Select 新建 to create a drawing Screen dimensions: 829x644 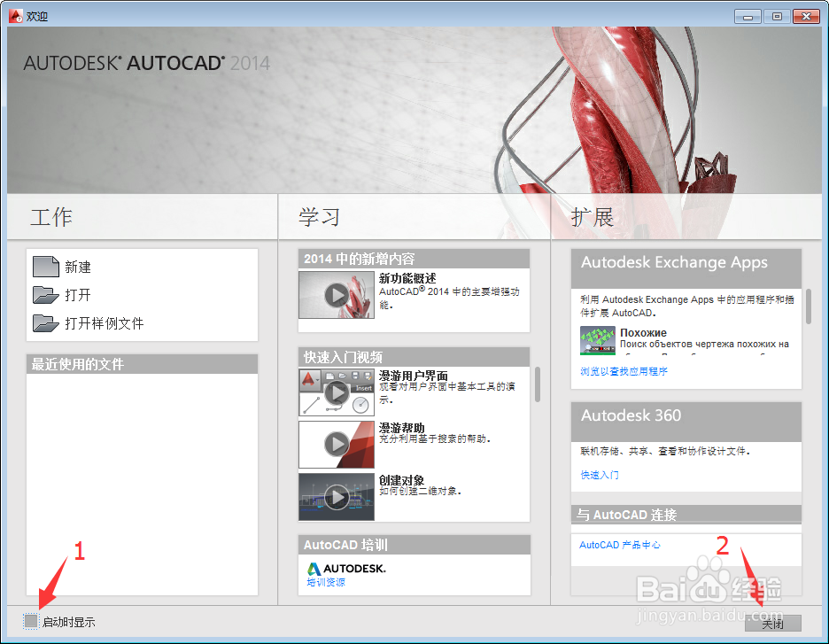pos(78,267)
